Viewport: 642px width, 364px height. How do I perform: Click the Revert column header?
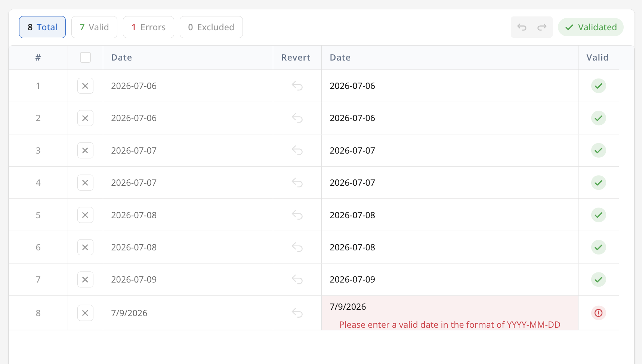(x=296, y=58)
